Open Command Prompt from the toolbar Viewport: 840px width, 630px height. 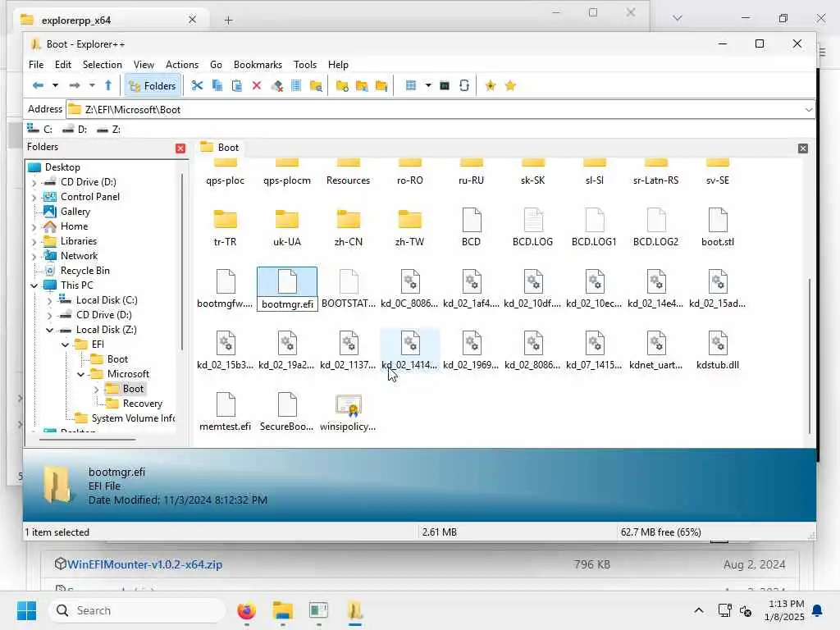pos(445,85)
